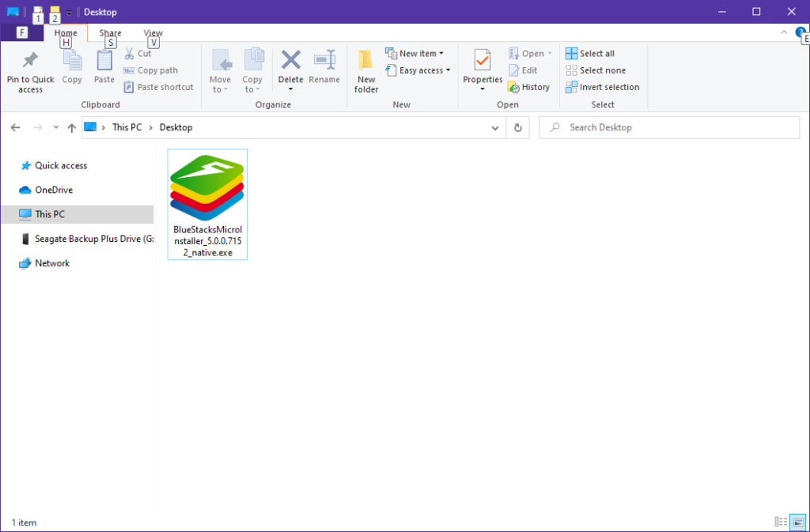Select This PC in the navigation pane
The width and height of the screenshot is (810, 532).
49,214
